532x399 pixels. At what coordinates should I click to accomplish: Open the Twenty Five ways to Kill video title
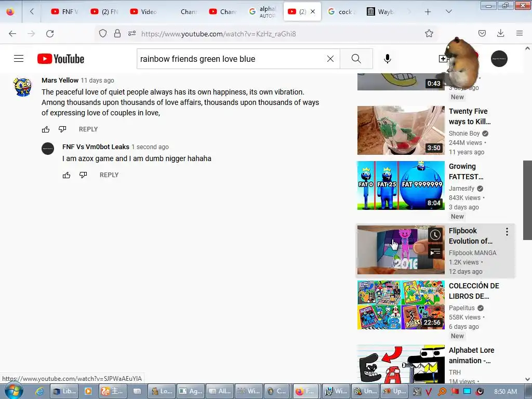pos(470,116)
